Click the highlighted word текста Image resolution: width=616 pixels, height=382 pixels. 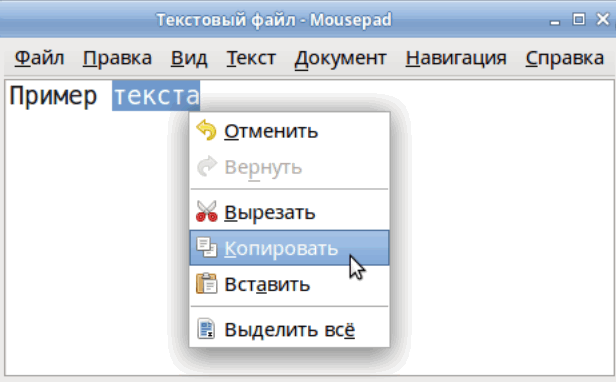pos(156,96)
